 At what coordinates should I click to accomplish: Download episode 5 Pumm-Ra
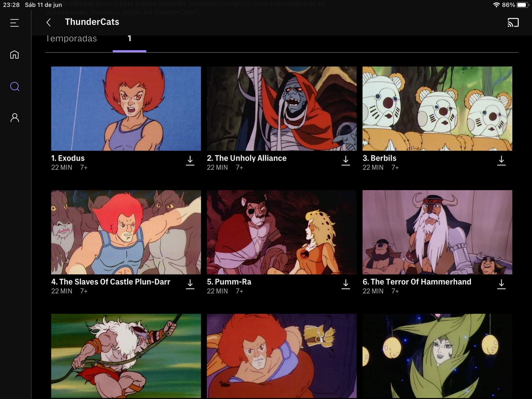(x=346, y=285)
